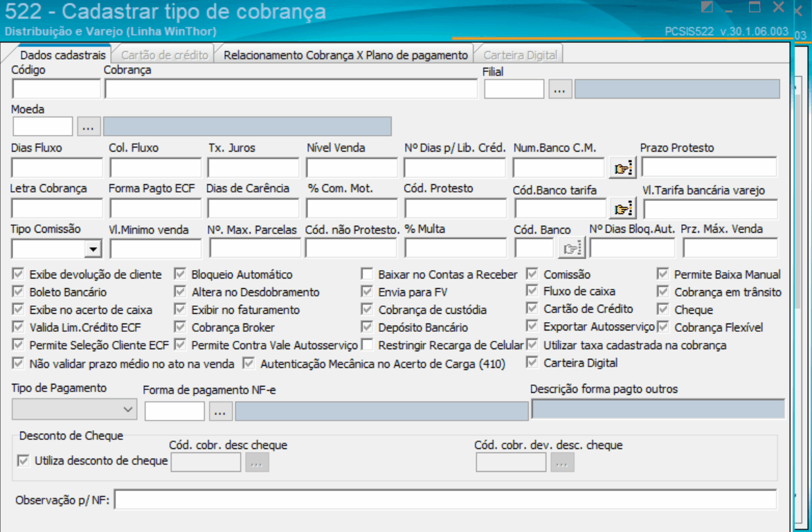The height and width of the screenshot is (532, 812).
Task: Open Filial search ellipsis button
Action: pos(560,89)
